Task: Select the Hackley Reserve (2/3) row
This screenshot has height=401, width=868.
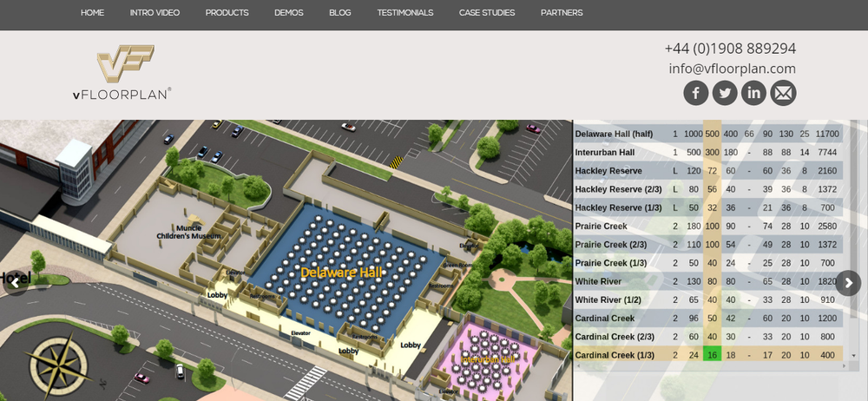Action: [x=708, y=189]
